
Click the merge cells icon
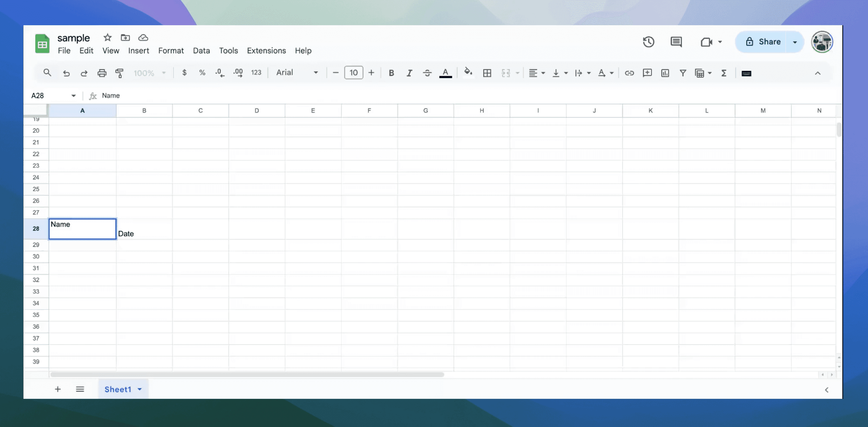pos(505,73)
